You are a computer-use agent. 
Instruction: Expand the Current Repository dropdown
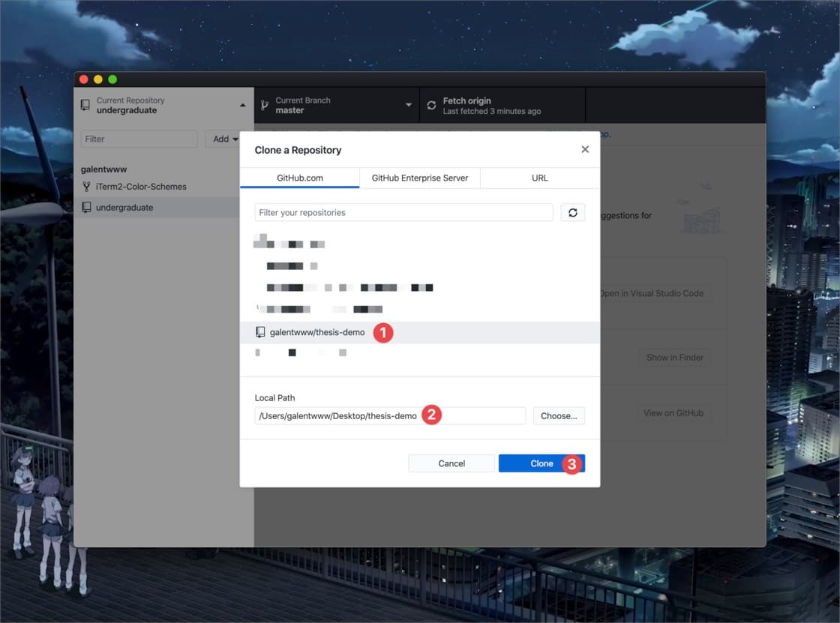[164, 106]
